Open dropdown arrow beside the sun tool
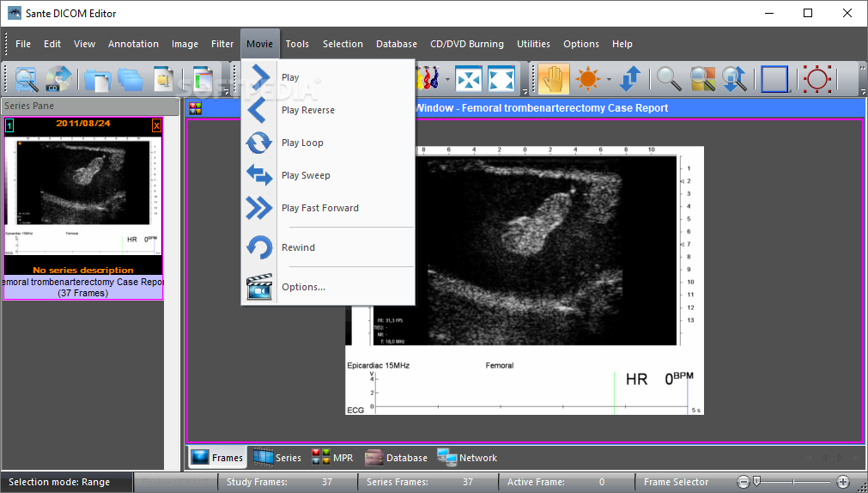This screenshot has width=868, height=493. click(609, 79)
